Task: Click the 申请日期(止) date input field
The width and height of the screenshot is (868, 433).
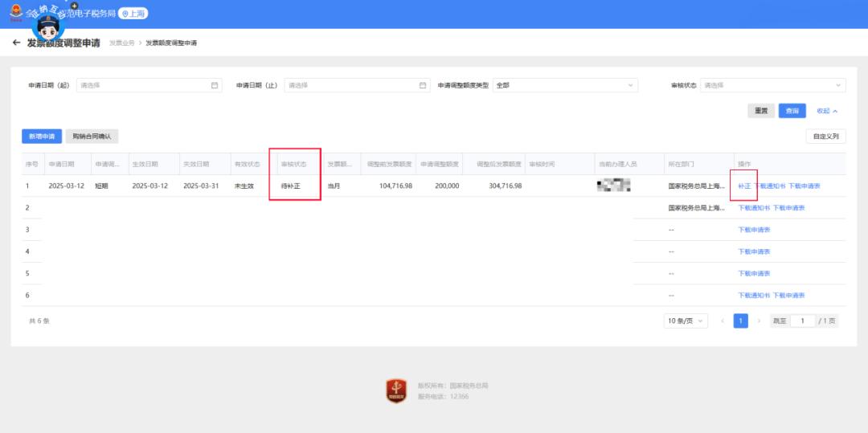Action: 357,86
